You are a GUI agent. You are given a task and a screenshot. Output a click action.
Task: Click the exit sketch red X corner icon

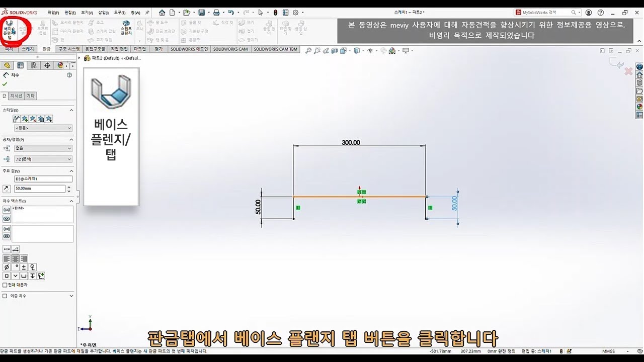(x=628, y=72)
